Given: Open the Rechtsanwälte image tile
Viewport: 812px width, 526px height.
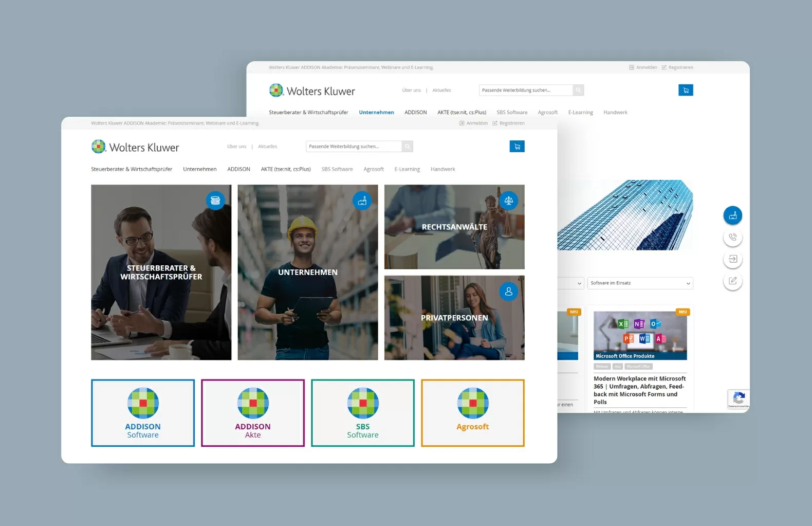Looking at the screenshot, I should 454,227.
